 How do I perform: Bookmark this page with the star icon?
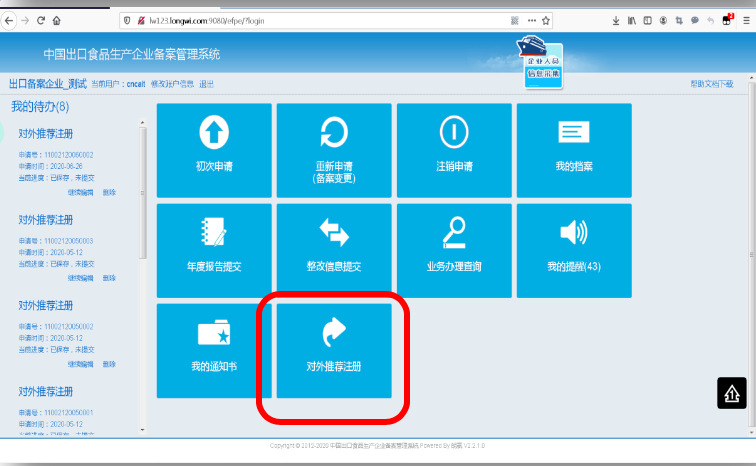546,20
